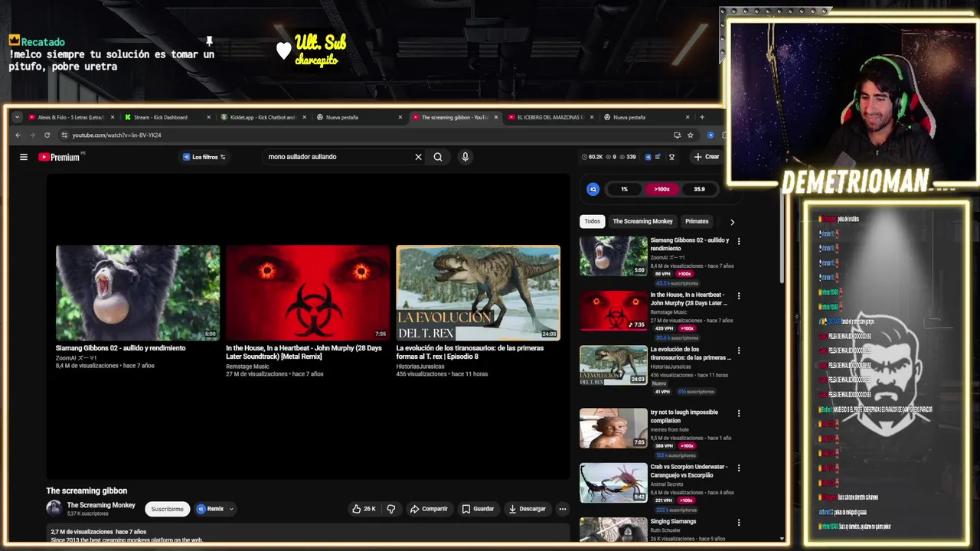The height and width of the screenshot is (551, 980).
Task: Open the YouTube hamburger guide menu
Action: [x=24, y=157]
